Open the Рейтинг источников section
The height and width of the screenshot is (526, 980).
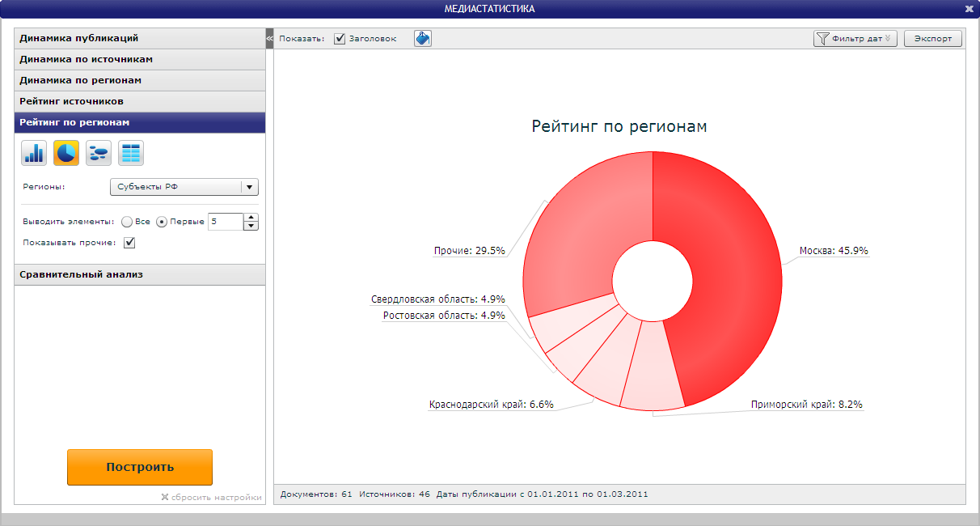[x=140, y=101]
